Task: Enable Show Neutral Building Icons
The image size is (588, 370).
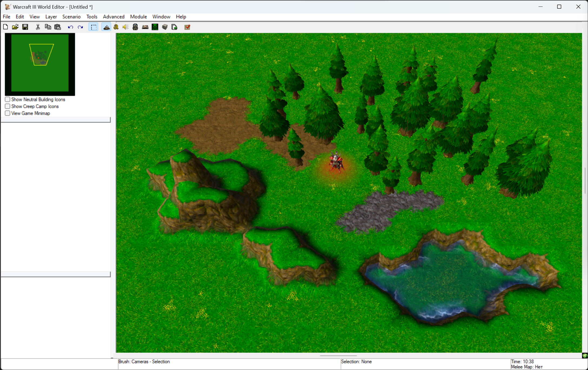Action: (x=8, y=99)
